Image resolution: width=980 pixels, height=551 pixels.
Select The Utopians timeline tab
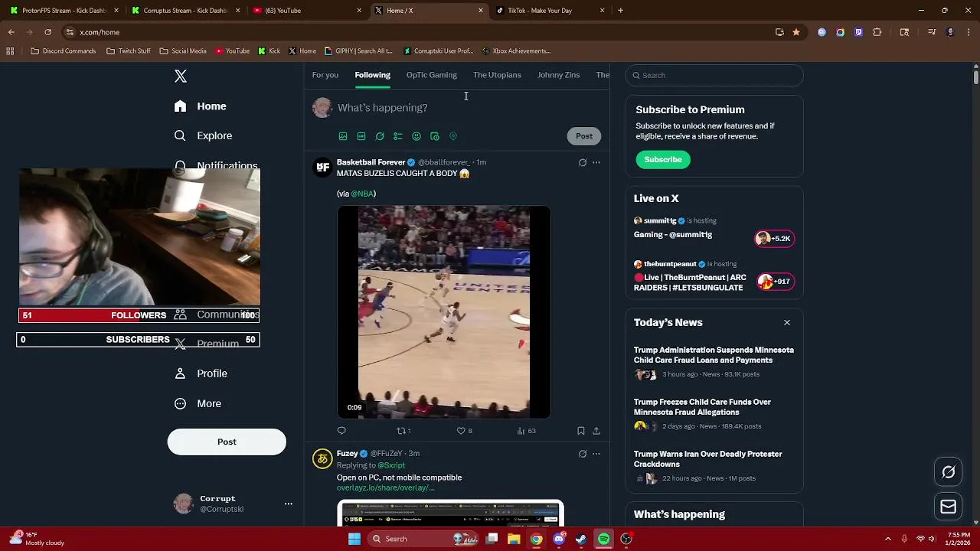click(x=497, y=75)
